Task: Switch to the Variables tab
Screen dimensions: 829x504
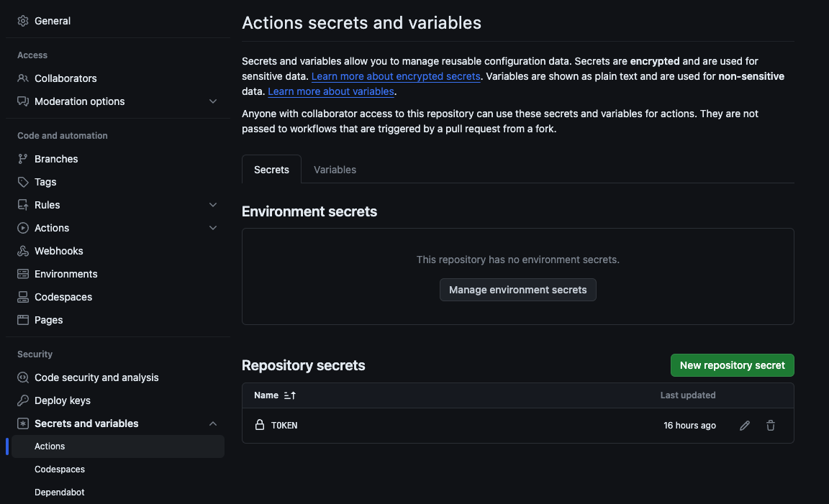Action: coord(335,170)
